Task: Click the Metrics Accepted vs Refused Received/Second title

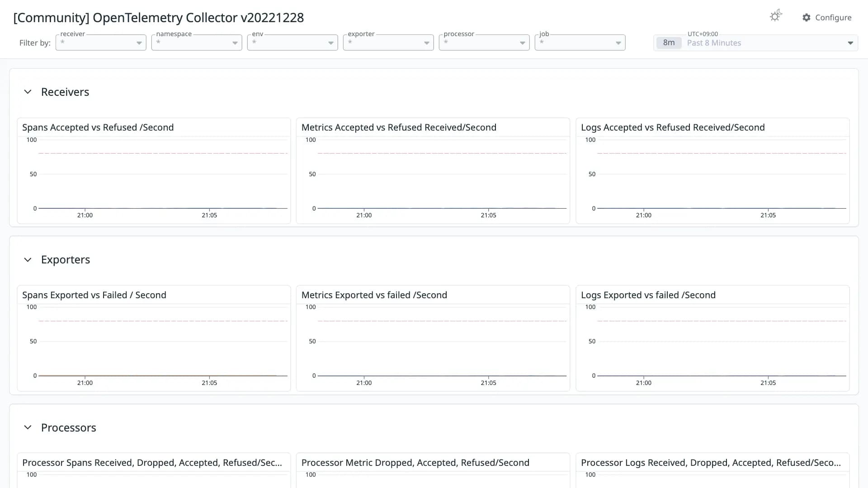Action: (x=399, y=127)
